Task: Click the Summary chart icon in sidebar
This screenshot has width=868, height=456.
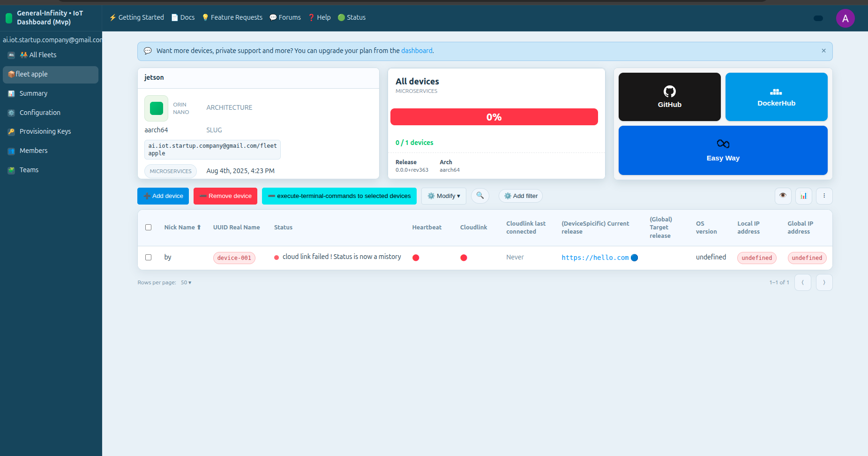Action: click(11, 94)
